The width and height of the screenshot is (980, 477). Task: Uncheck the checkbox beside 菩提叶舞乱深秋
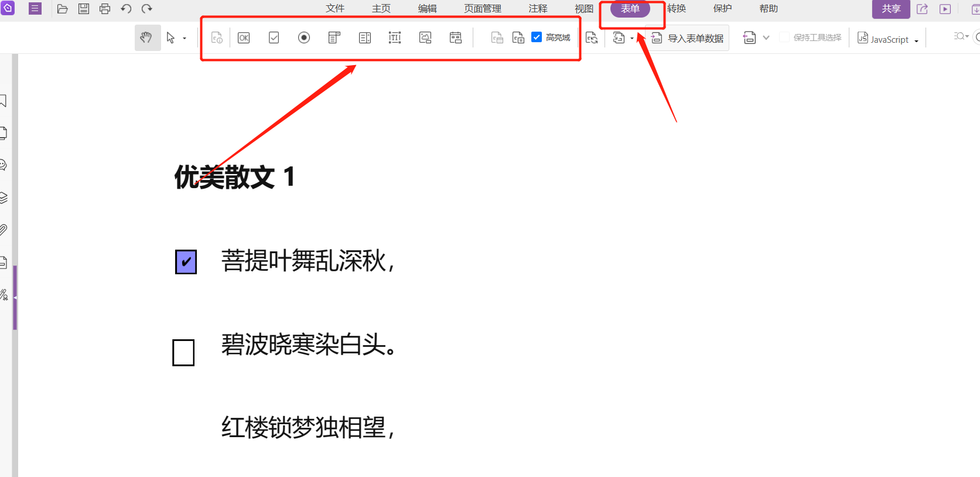point(186,262)
